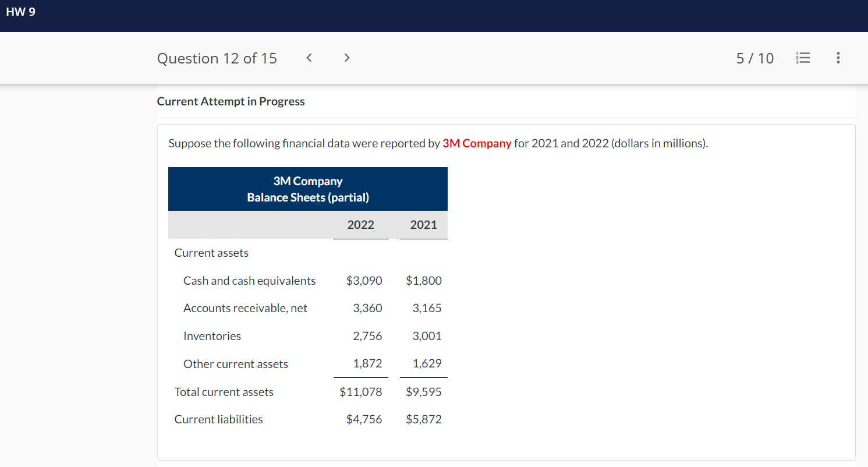The image size is (868, 467).
Task: Select the Inventories row label
Action: 212,336
